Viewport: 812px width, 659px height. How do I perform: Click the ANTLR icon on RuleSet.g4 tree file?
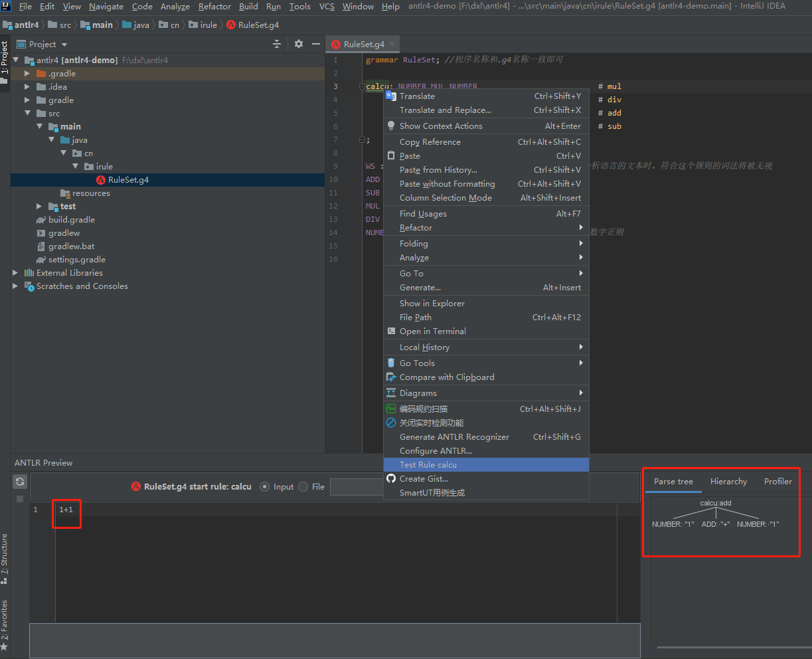(x=101, y=180)
